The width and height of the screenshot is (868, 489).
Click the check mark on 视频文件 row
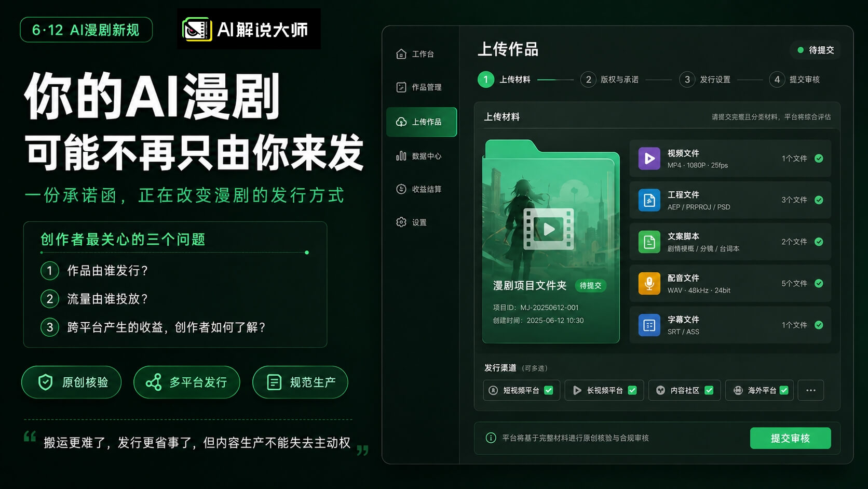819,158
